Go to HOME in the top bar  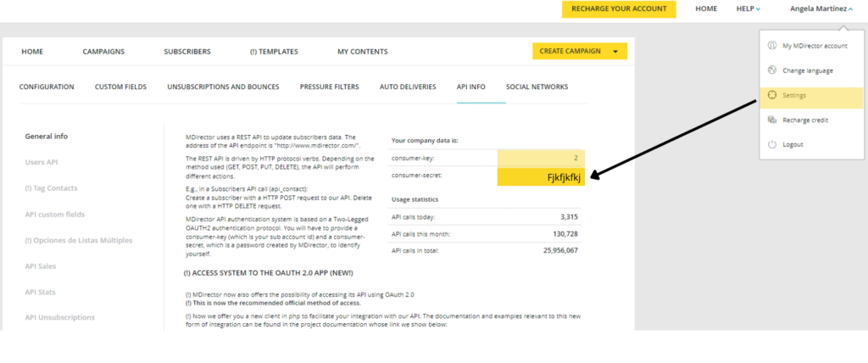(706, 8)
